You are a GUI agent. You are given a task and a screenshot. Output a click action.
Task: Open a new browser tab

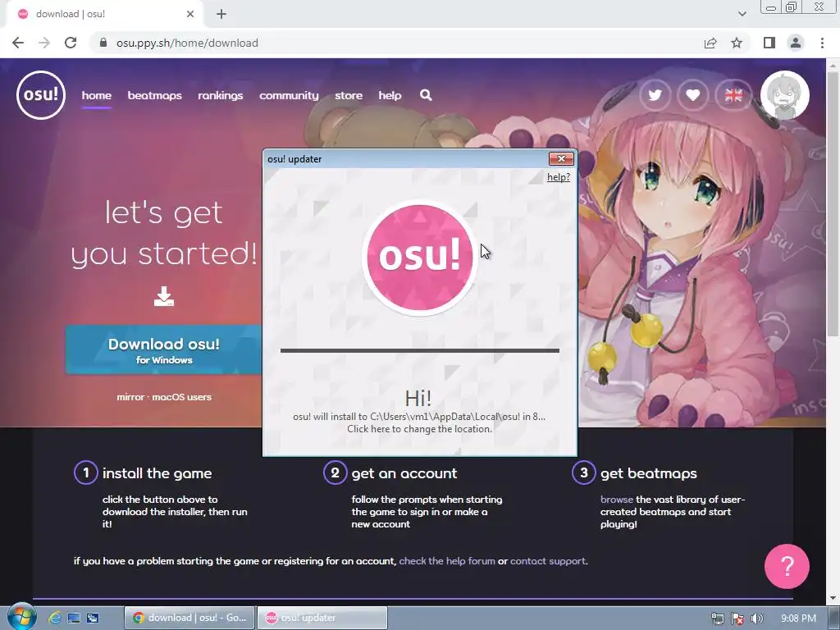click(x=221, y=14)
